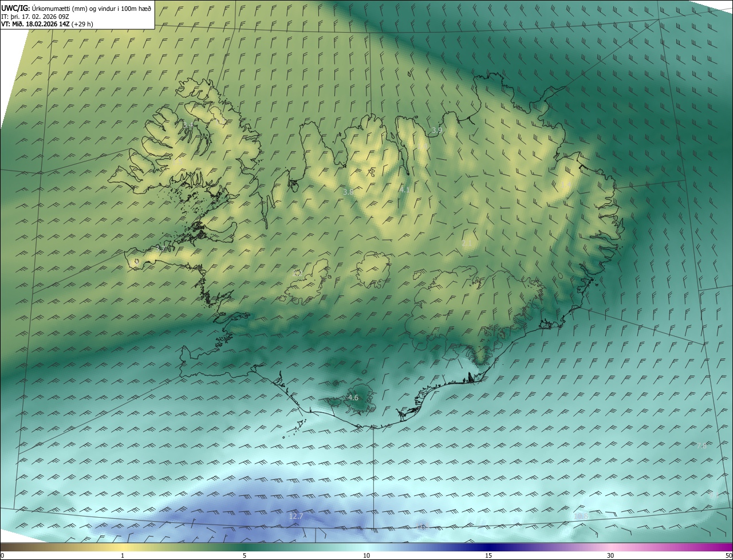Click the dark blue color bar section above 15
733x560 pixels.
pos(488,547)
